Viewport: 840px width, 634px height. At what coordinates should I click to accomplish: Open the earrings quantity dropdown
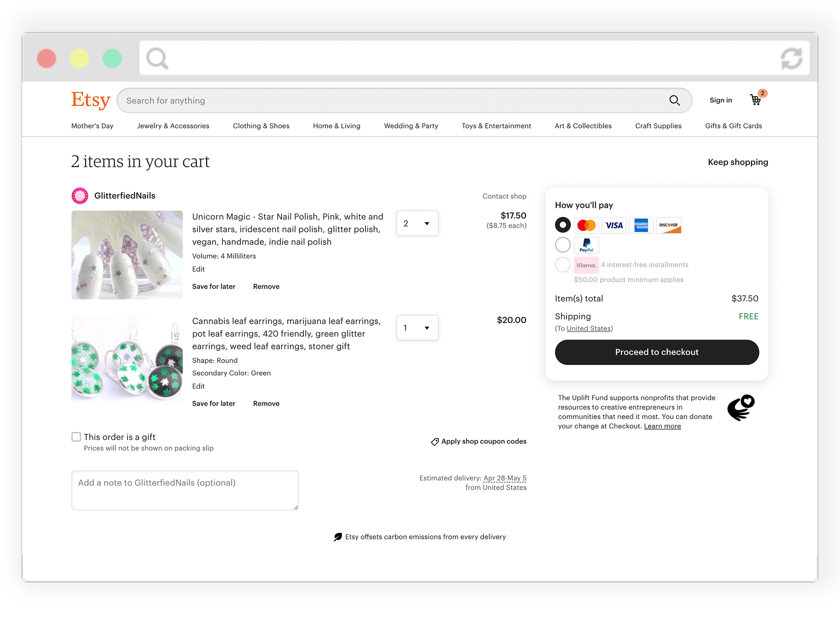click(x=417, y=328)
